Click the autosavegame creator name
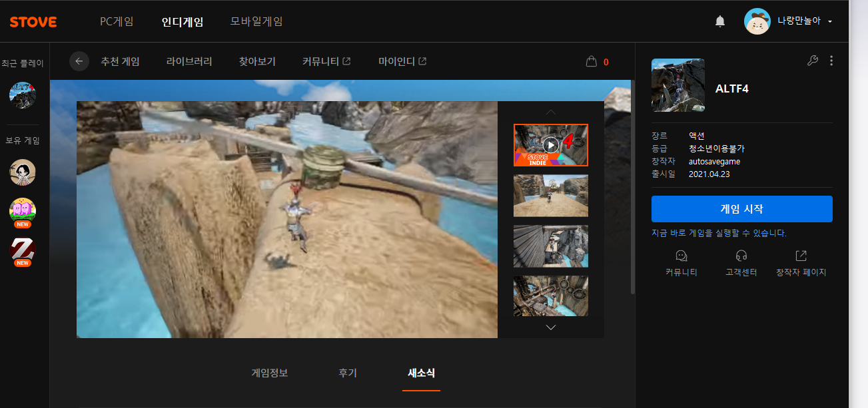The image size is (868, 408). pyautogui.click(x=714, y=162)
